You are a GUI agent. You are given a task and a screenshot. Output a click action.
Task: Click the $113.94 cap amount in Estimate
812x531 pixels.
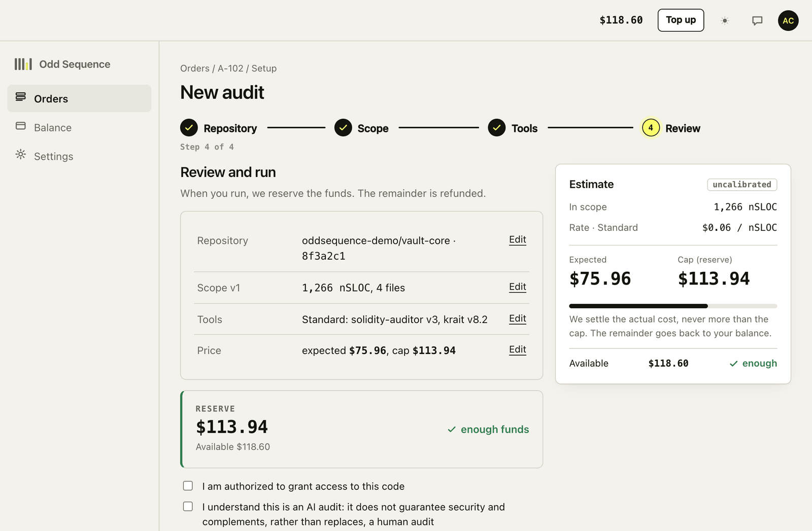click(x=714, y=278)
